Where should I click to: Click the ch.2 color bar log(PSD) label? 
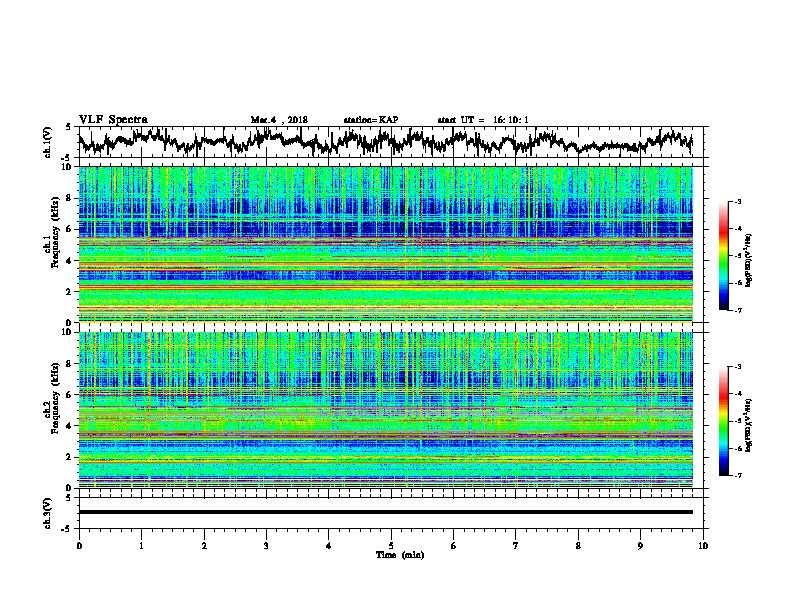click(749, 426)
